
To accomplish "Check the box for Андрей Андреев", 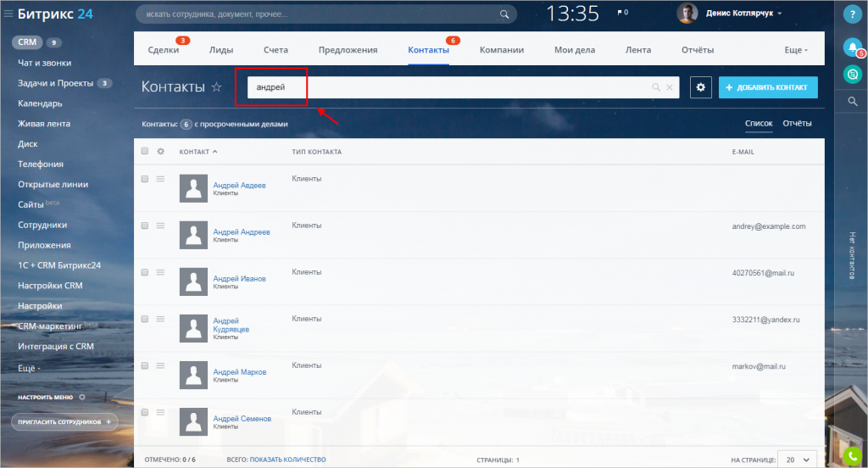I will click(x=144, y=226).
